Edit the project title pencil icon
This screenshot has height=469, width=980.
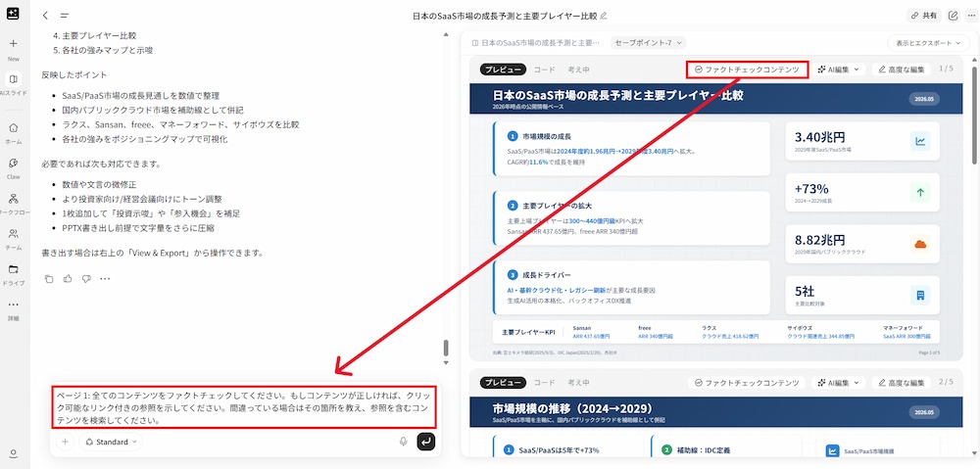603,16
